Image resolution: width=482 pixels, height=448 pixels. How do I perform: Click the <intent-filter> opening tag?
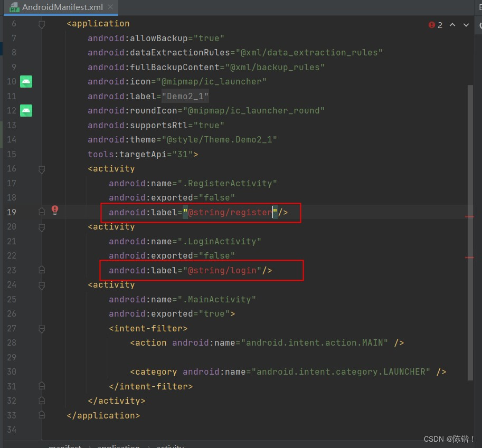148,329
